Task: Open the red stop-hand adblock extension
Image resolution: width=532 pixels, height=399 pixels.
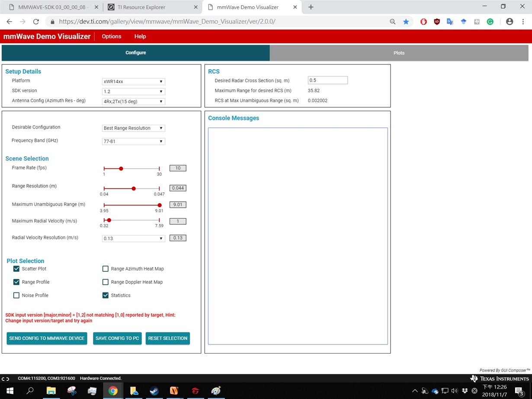Action: point(423,22)
